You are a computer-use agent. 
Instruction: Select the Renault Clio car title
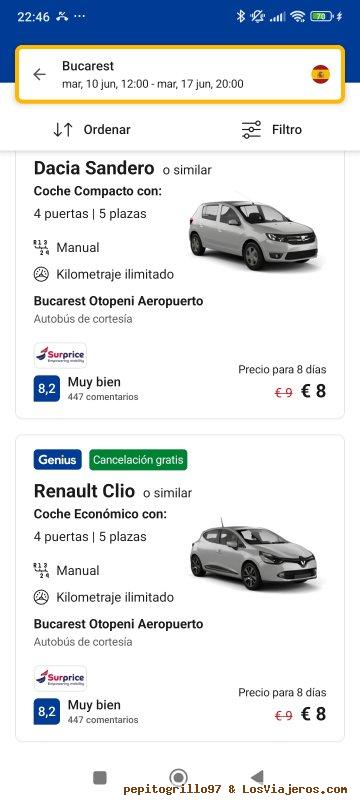[84, 491]
